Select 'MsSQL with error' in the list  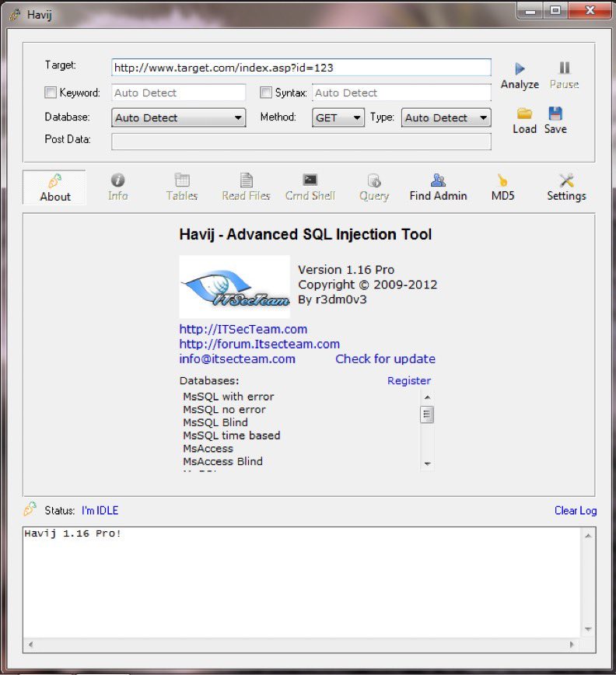pyautogui.click(x=229, y=397)
